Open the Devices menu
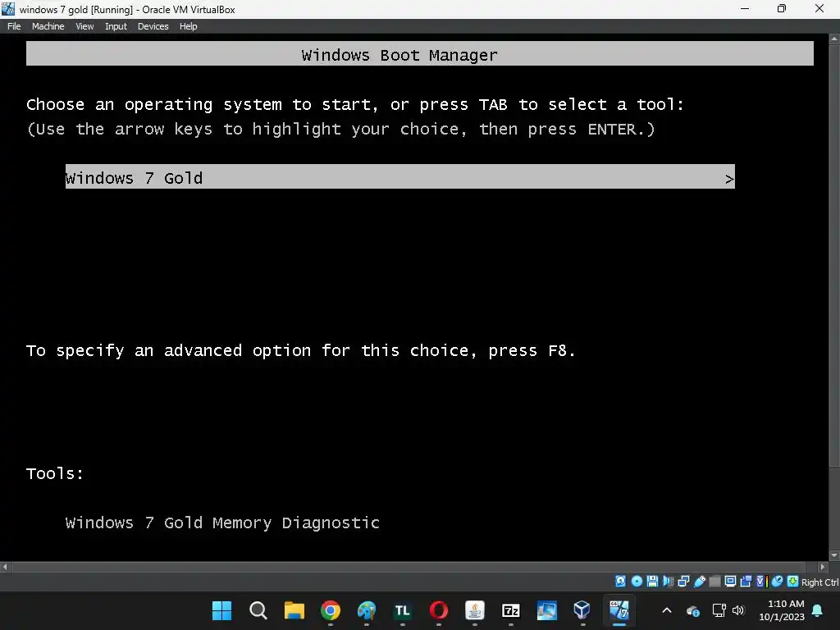Screen dimensions: 840x630 click(x=153, y=26)
